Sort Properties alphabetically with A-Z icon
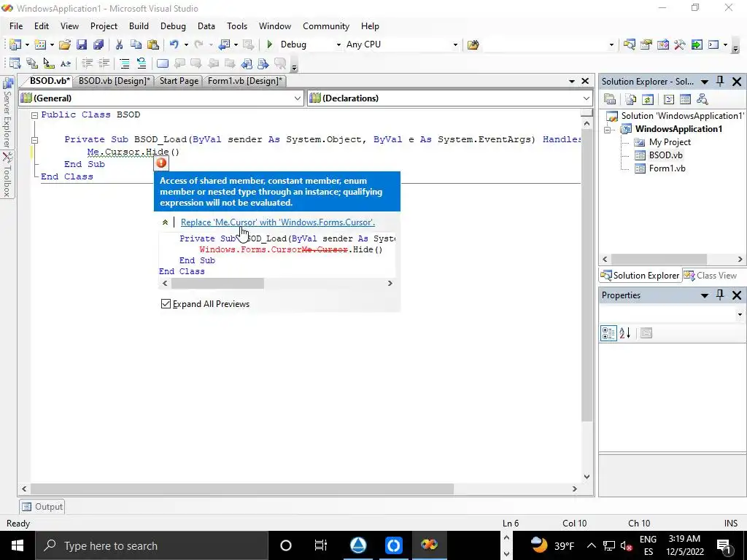 625,332
